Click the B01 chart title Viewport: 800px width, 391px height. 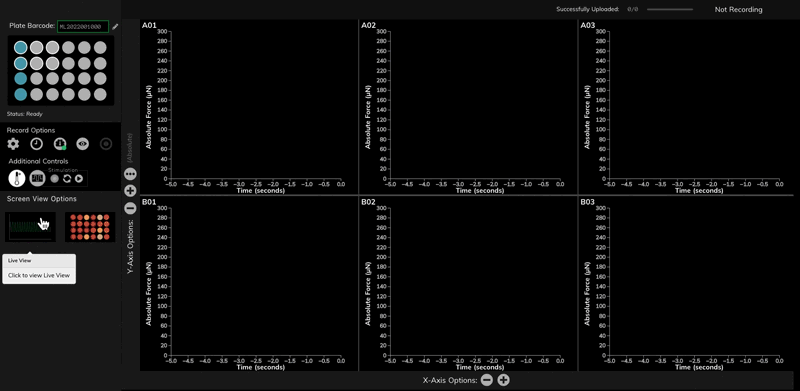click(149, 202)
